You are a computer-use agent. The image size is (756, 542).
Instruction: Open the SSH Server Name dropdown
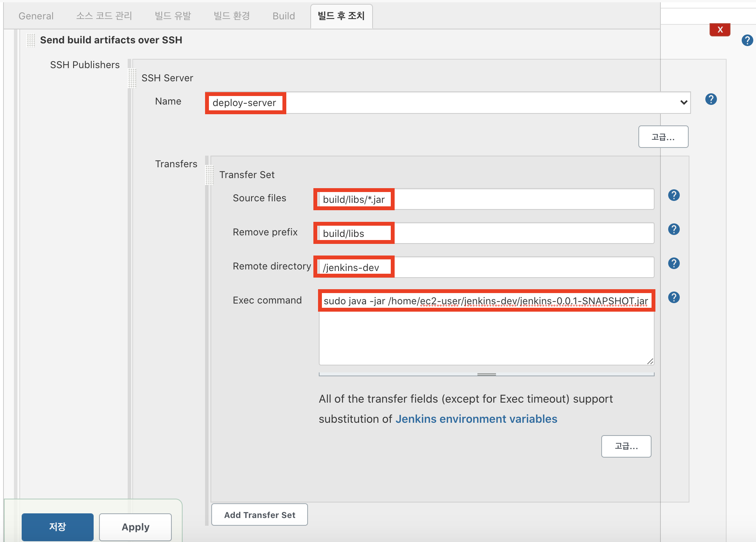point(447,103)
